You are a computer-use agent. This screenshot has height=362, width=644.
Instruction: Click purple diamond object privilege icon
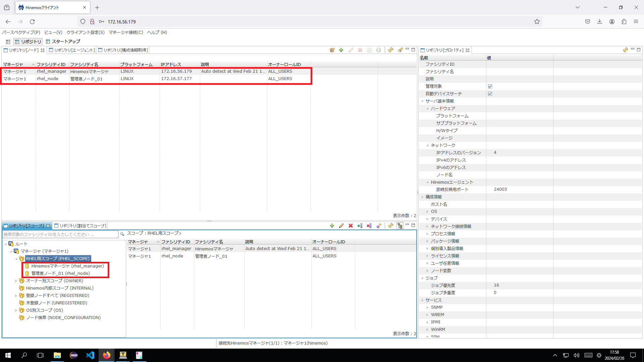click(x=379, y=226)
